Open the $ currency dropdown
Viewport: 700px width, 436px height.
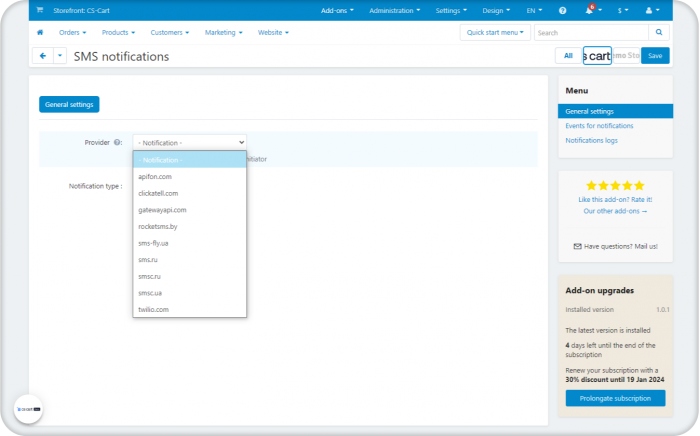623,10
